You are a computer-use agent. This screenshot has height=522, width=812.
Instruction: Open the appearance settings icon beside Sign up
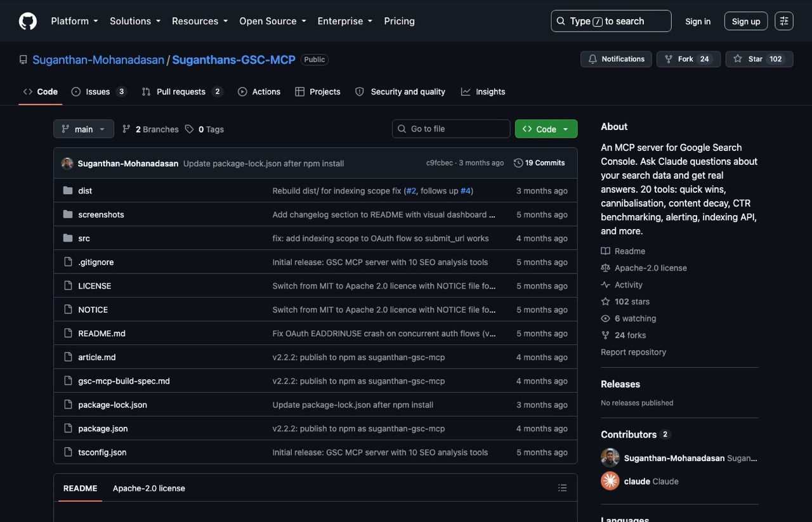pyautogui.click(x=784, y=21)
